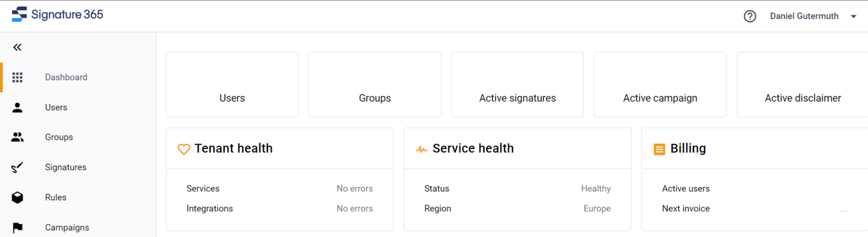Click the Campaigns flag icon in sidebar
This screenshot has width=868, height=237.
18,227
